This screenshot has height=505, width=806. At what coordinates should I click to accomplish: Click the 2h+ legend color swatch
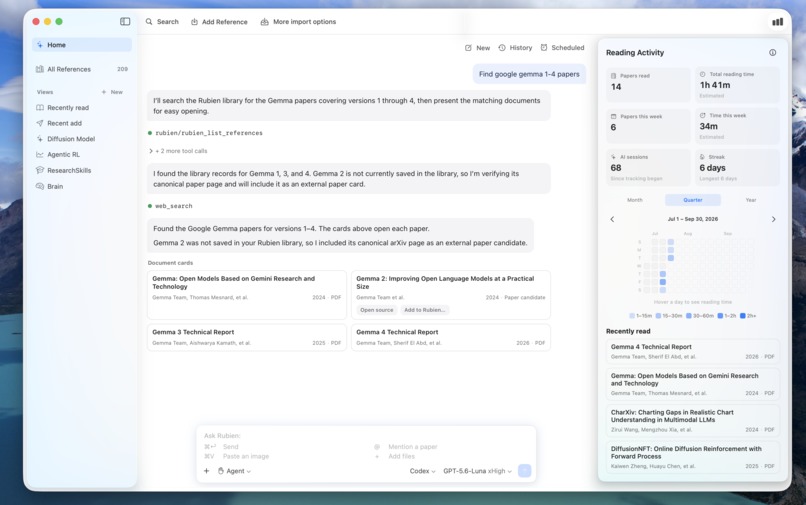click(742, 316)
